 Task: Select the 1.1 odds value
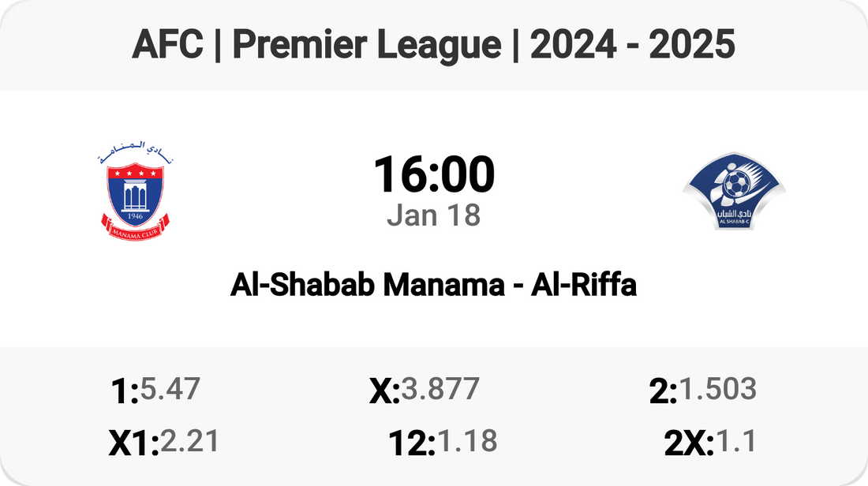click(735, 442)
